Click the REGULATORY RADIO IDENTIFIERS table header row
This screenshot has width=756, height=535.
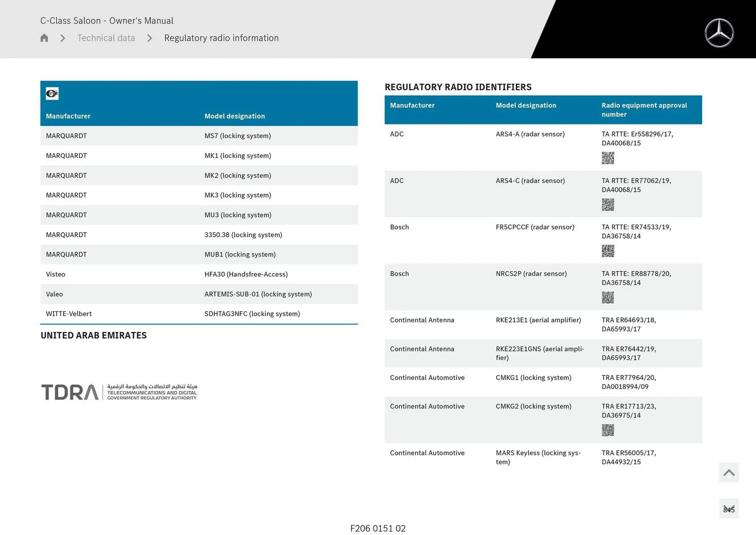543,110
